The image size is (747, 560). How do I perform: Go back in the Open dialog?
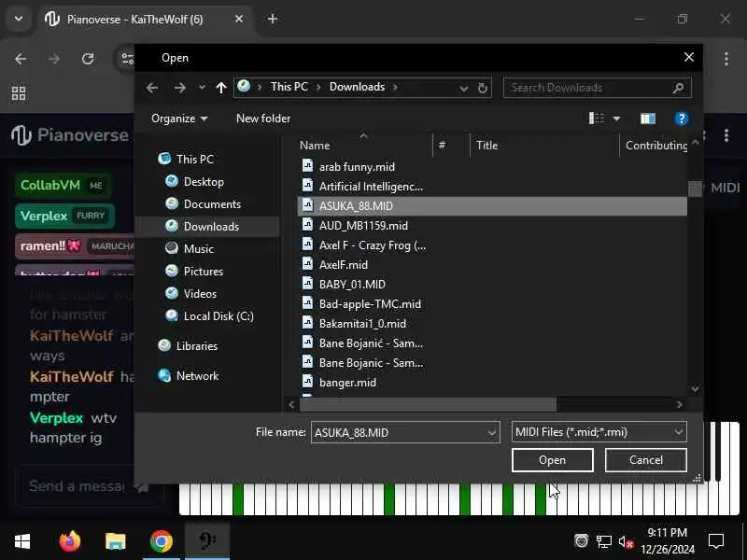pos(152,88)
